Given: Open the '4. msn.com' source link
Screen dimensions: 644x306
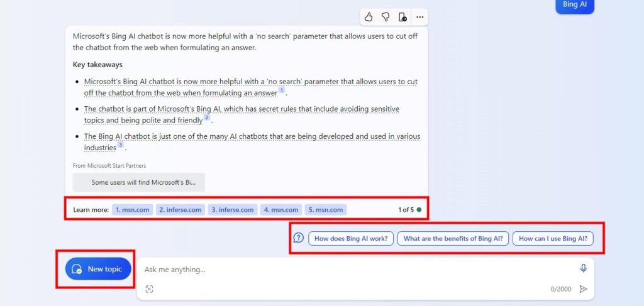Looking at the screenshot, I should click(x=280, y=210).
